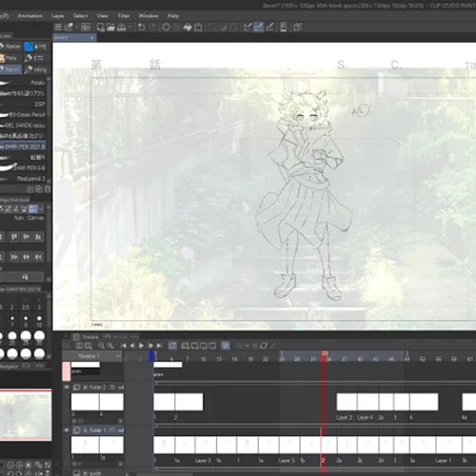Go to the previous frame
The width and height of the screenshot is (476, 476).
pyautogui.click(x=132, y=346)
